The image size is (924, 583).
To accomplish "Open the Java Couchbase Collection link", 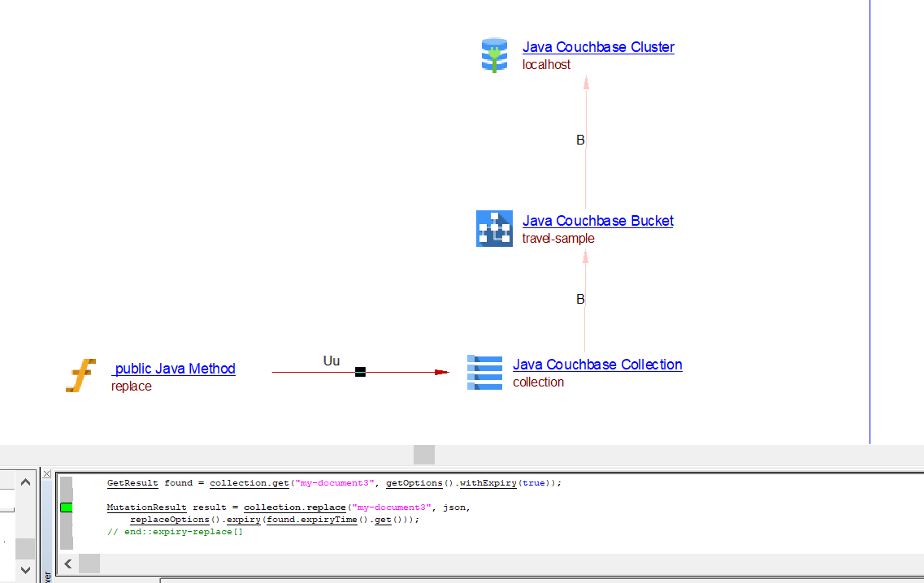I will pyautogui.click(x=597, y=365).
